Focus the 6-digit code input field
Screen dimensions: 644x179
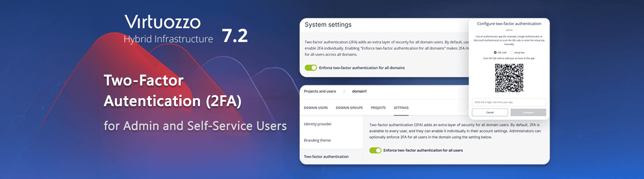tap(509, 102)
